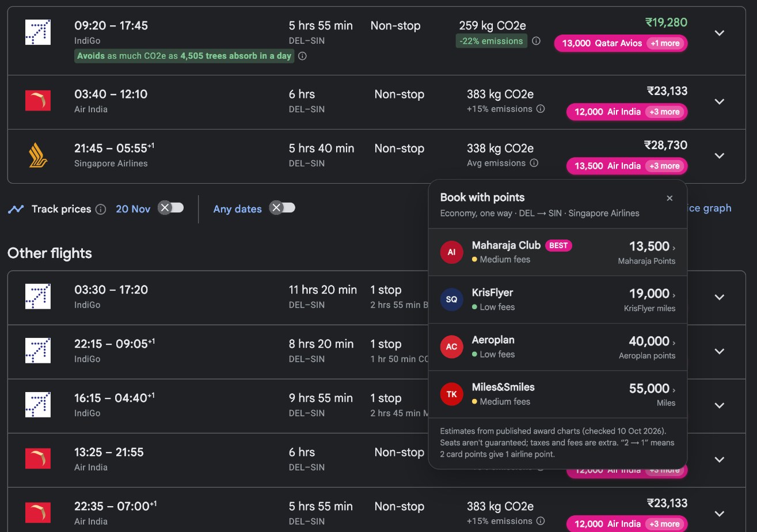Expand the 16:15 IndiGo flight details
This screenshot has height=532, width=757.
click(x=719, y=405)
